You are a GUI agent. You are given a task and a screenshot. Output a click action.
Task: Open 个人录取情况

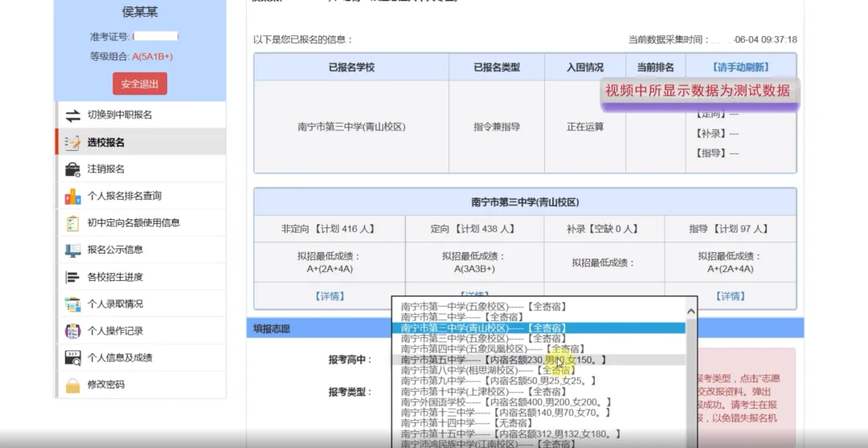pyautogui.click(x=141, y=303)
